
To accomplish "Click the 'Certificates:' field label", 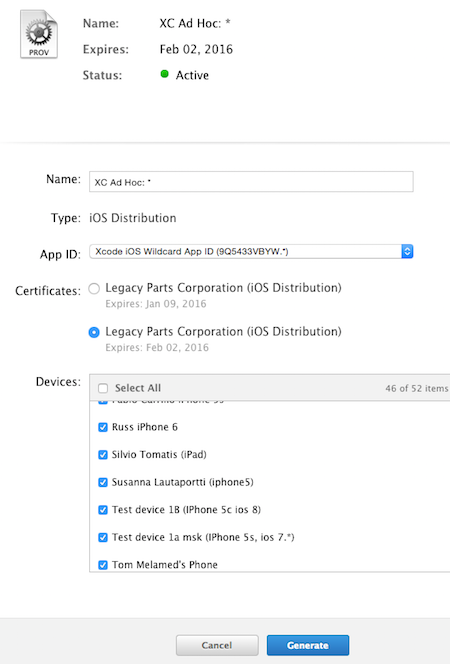I will click(48, 291).
